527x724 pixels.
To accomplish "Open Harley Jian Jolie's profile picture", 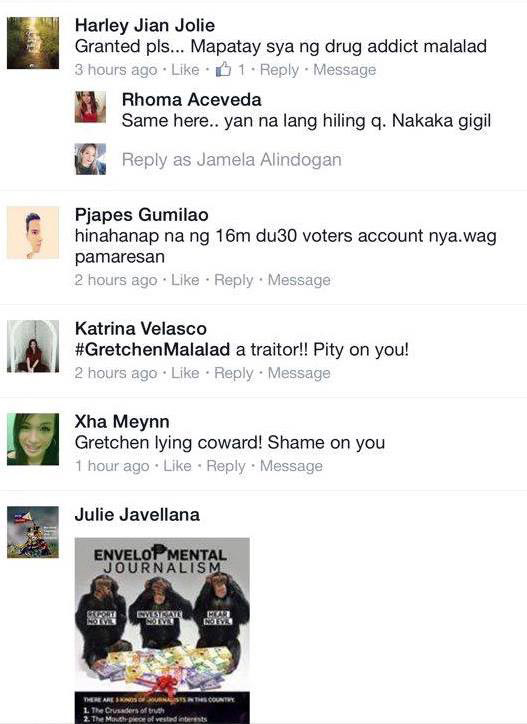I will point(33,43).
